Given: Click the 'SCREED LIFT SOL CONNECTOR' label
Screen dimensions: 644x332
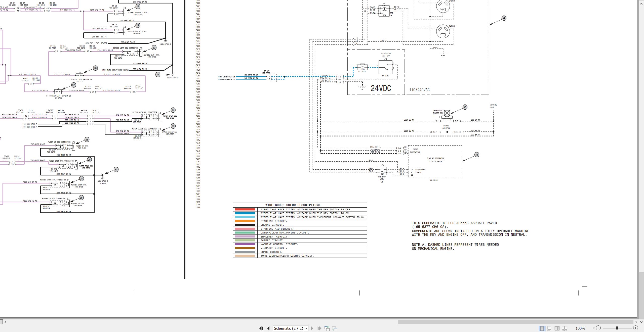Looking at the screenshot, I should click(x=126, y=48).
